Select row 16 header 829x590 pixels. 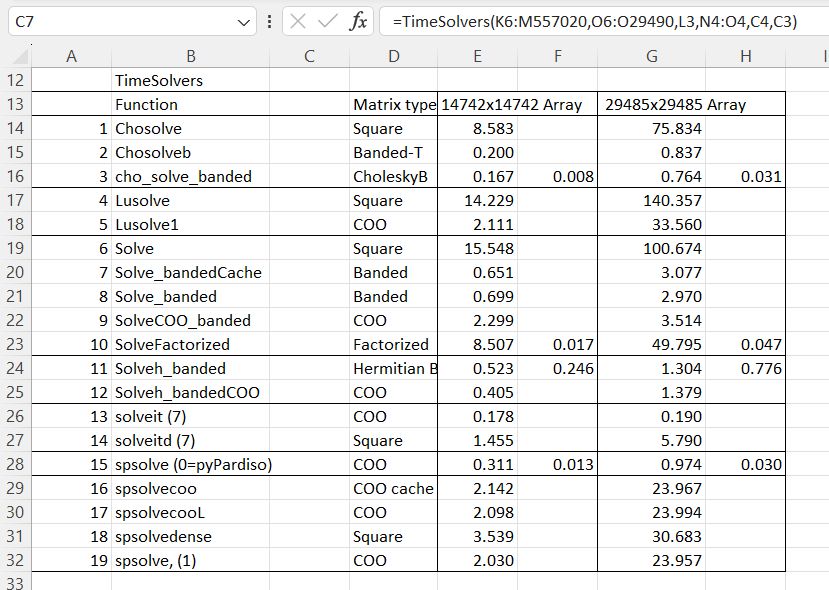coord(15,176)
